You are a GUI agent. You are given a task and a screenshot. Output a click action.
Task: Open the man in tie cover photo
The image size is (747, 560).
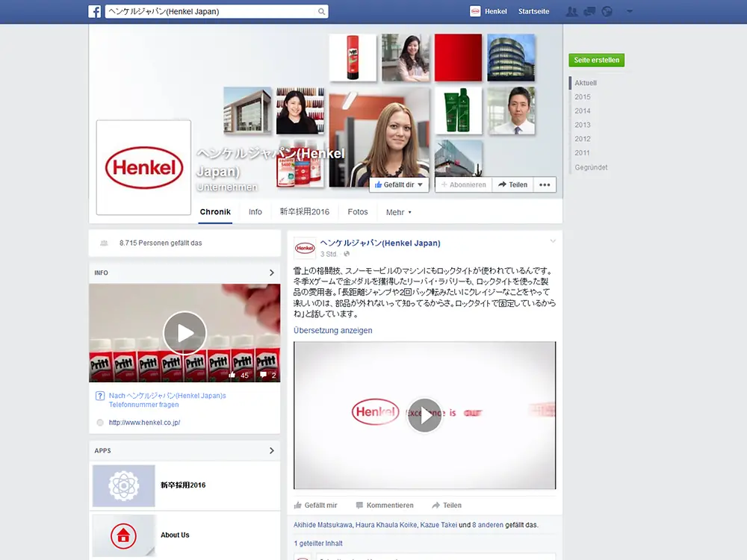(x=511, y=111)
